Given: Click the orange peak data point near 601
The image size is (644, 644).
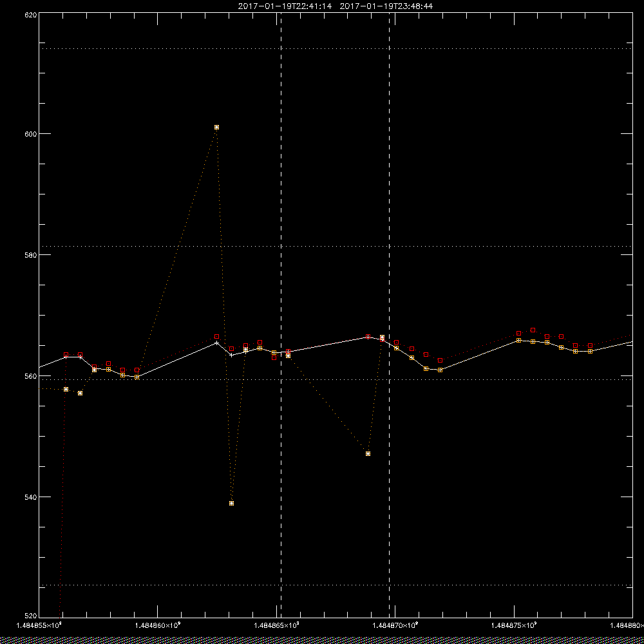Looking at the screenshot, I should pyautogui.click(x=217, y=128).
